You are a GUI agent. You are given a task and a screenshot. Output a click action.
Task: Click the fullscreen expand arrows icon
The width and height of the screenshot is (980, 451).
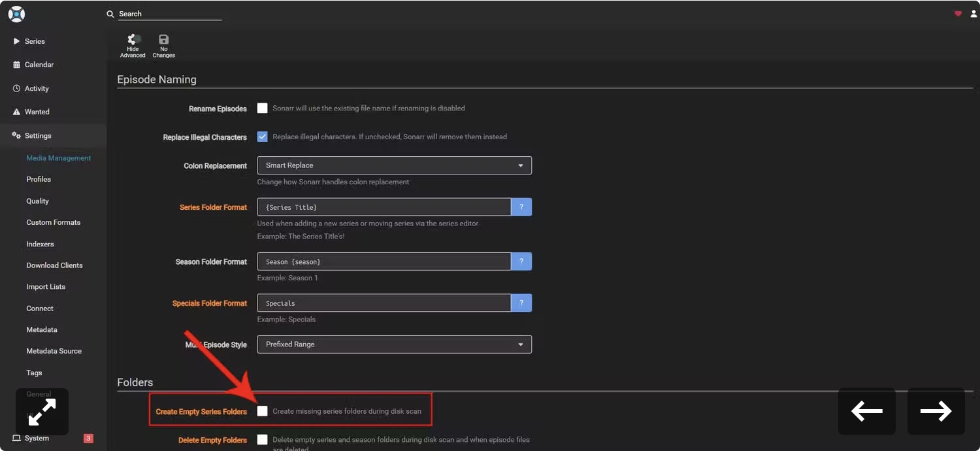[42, 412]
